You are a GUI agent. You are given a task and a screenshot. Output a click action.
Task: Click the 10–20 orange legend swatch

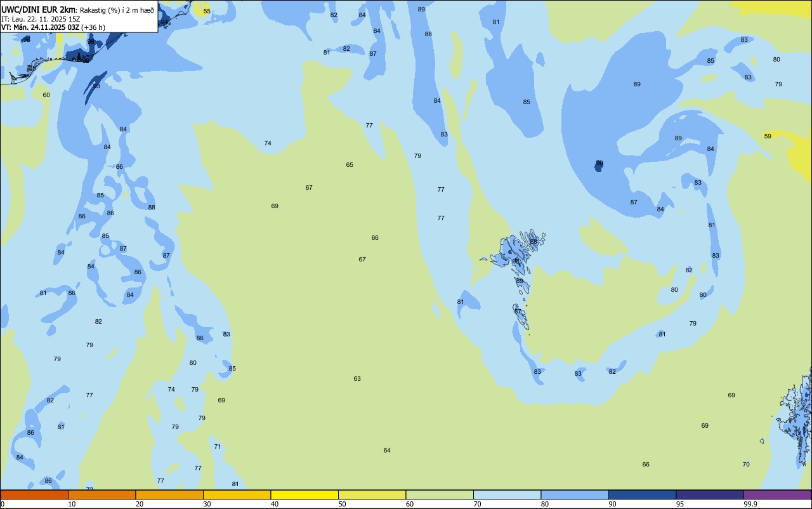coord(101,494)
